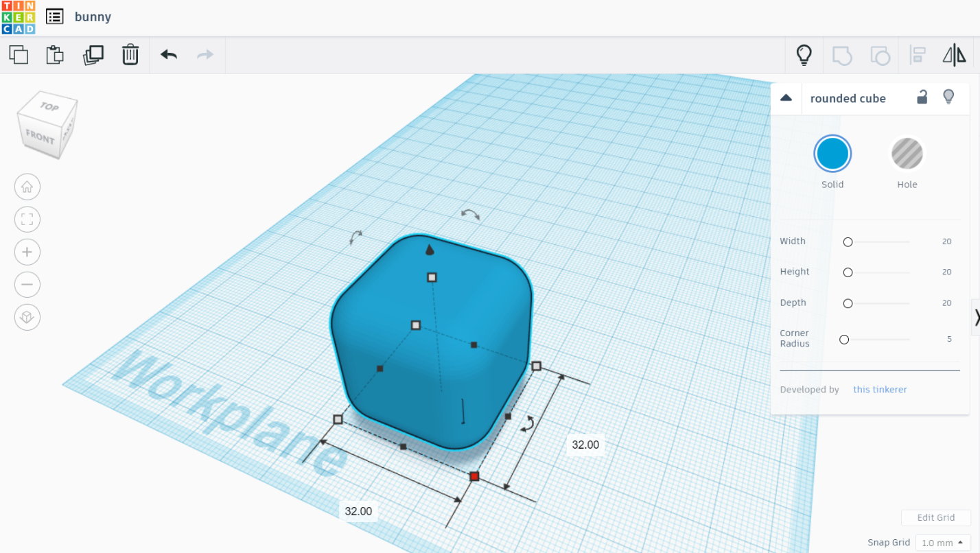This screenshot has width=980, height=553.
Task: Click the Ungroup shapes icon
Action: click(x=880, y=55)
